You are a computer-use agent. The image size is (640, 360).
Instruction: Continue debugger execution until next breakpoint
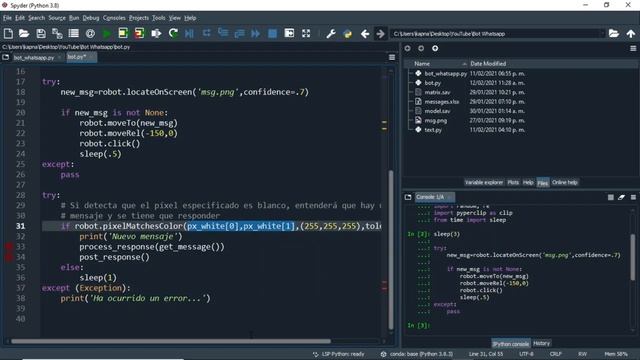click(x=256, y=33)
